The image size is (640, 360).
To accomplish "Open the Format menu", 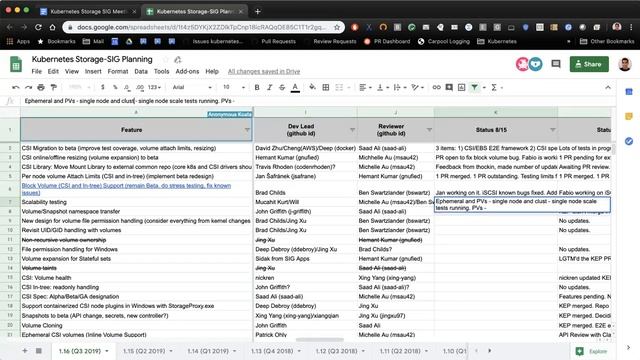I will click(118, 71).
